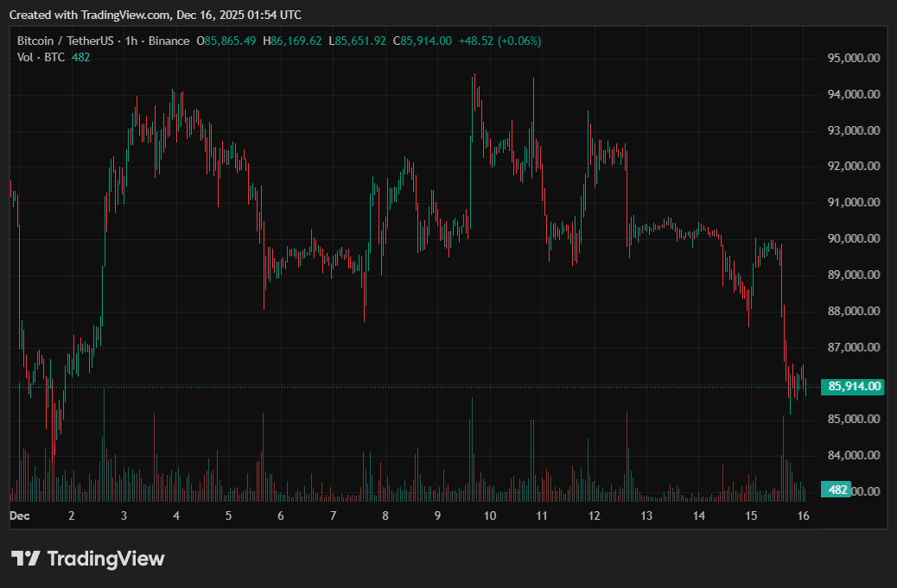
Task: Open the 'Created with TradingView.com' header text
Action: point(156,15)
